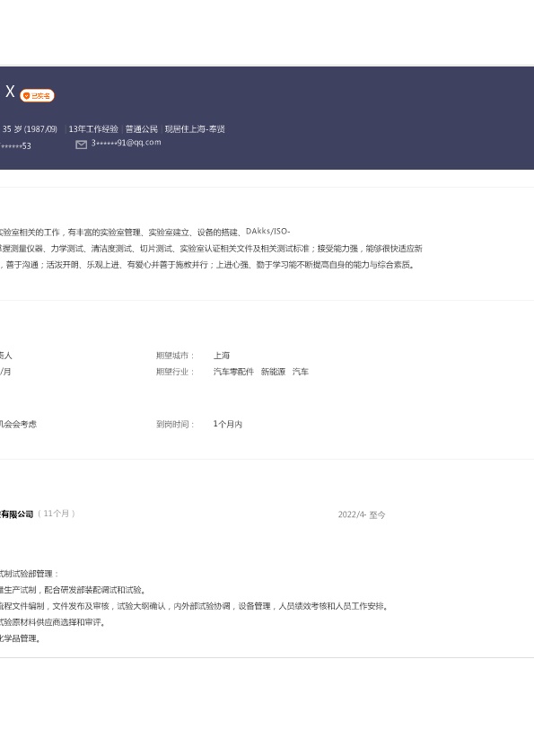
Task: Click the summary line mentioning 切片测试
Action: click(211, 249)
